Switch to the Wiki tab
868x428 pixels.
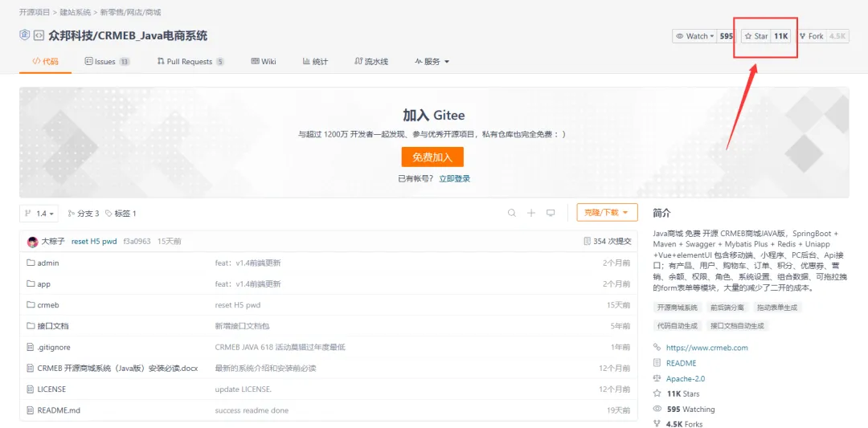click(264, 61)
